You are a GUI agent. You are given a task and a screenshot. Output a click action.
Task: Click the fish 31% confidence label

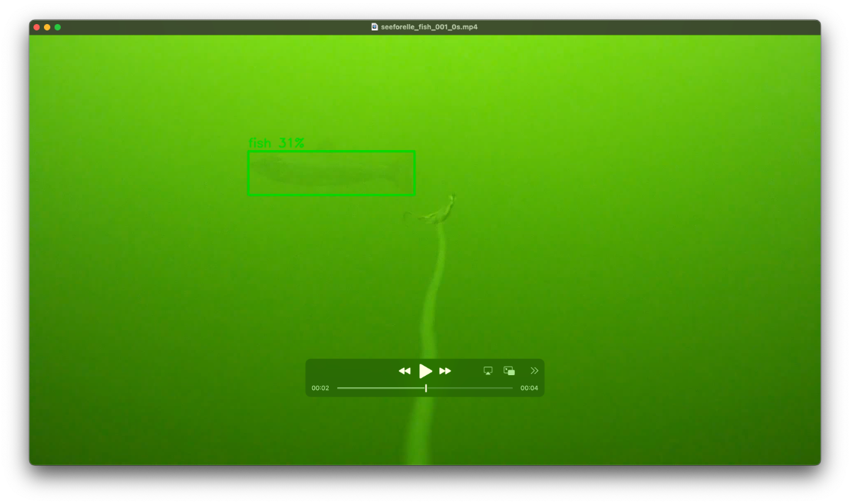[x=276, y=143]
